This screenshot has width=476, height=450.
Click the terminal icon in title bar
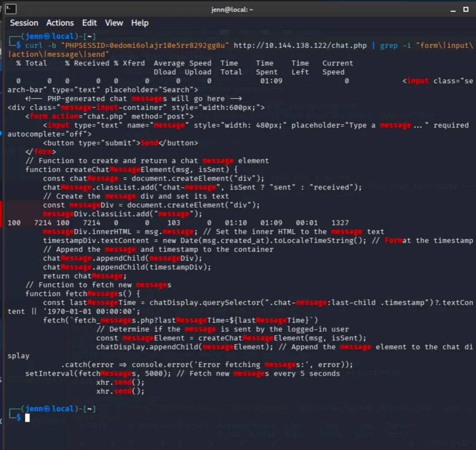pyautogui.click(x=11, y=9)
